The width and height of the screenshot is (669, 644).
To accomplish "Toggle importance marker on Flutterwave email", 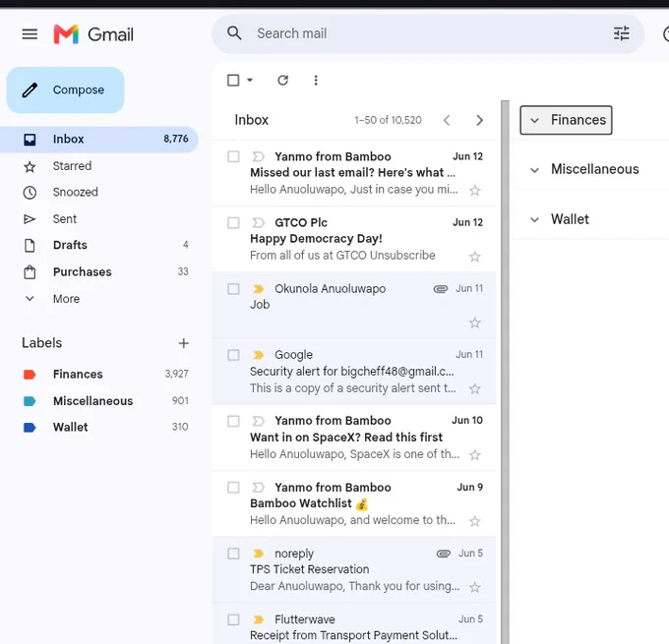I will 258,619.
